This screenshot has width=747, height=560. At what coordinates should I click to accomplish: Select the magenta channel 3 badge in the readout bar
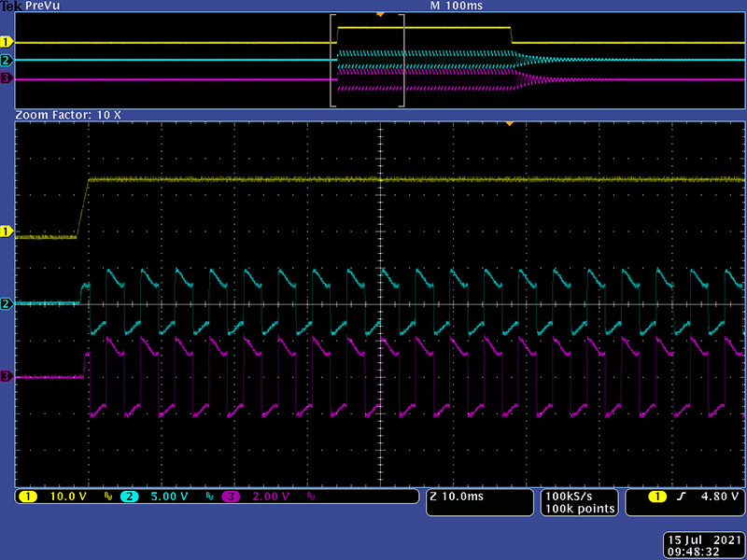click(x=230, y=497)
